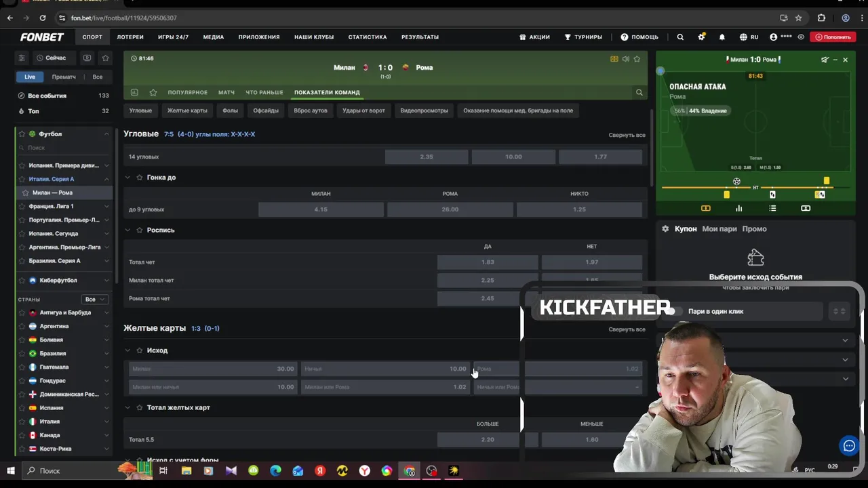The image size is (868, 488).
Task: Click Свернуть все next to Угловые
Action: coord(627,135)
